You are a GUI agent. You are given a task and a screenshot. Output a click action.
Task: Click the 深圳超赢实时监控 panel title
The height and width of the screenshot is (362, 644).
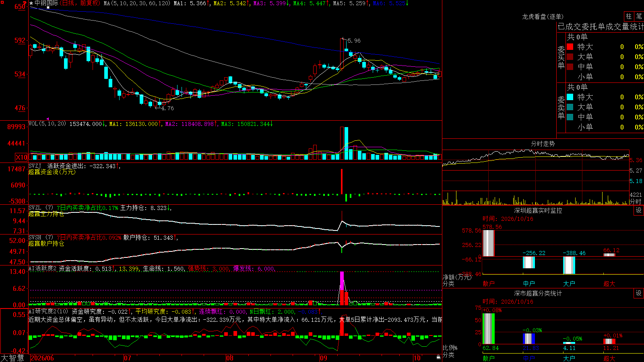[538, 210]
